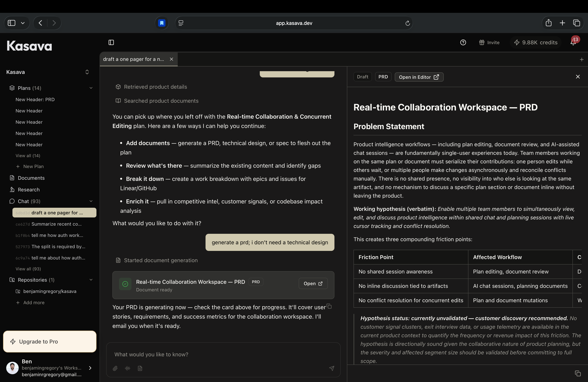Screen dimensions: 588x382
Task: Click the document icon in chat input
Action: click(140, 368)
